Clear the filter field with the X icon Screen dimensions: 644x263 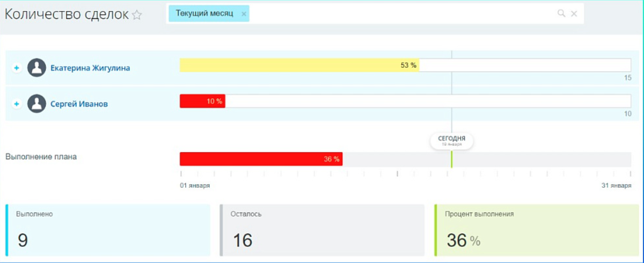[574, 13]
